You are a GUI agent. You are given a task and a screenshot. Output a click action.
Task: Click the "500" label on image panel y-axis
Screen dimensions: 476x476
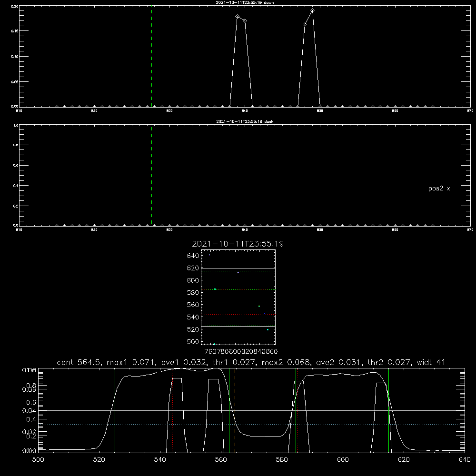pos(193,342)
